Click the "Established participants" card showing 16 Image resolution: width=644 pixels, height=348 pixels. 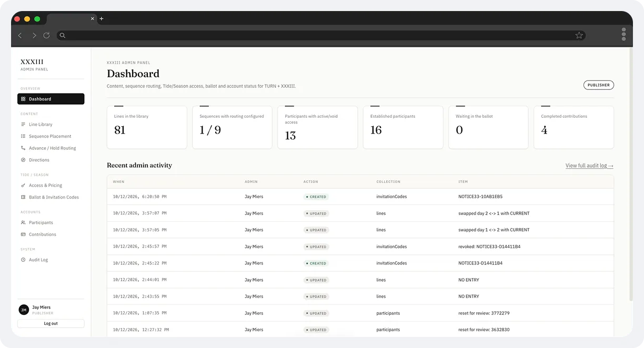click(403, 127)
